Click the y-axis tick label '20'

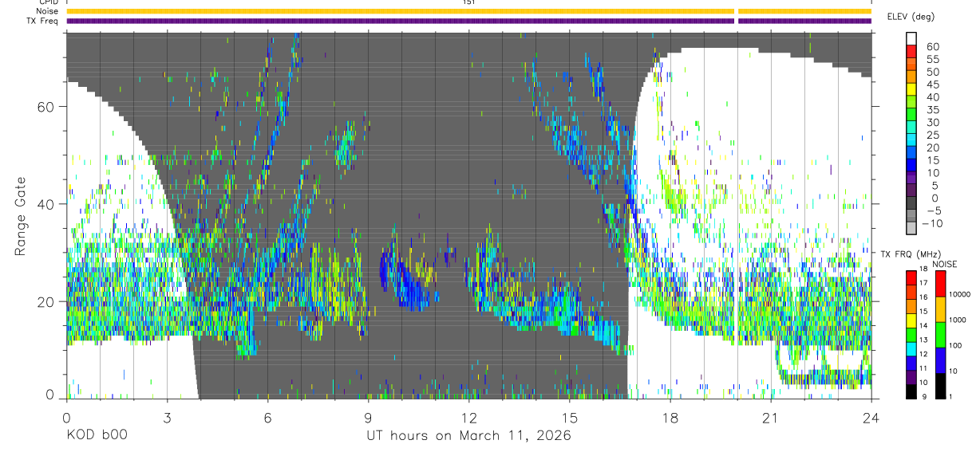[46, 301]
